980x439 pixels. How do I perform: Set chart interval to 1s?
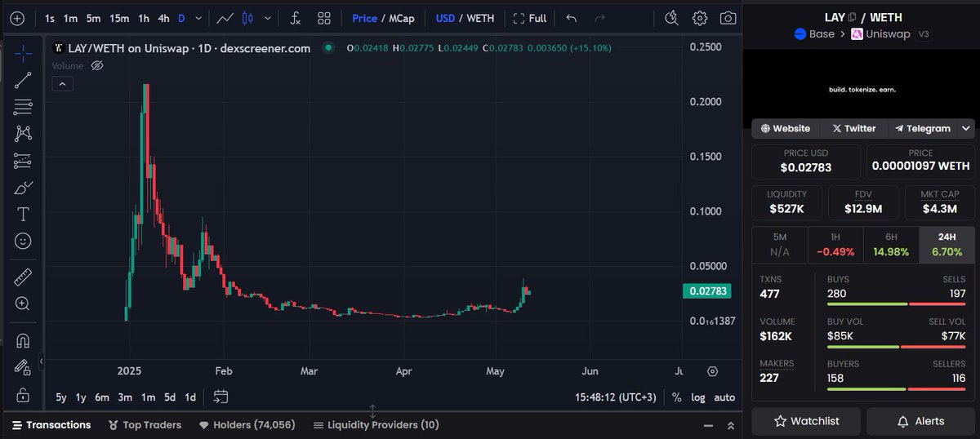click(x=51, y=18)
